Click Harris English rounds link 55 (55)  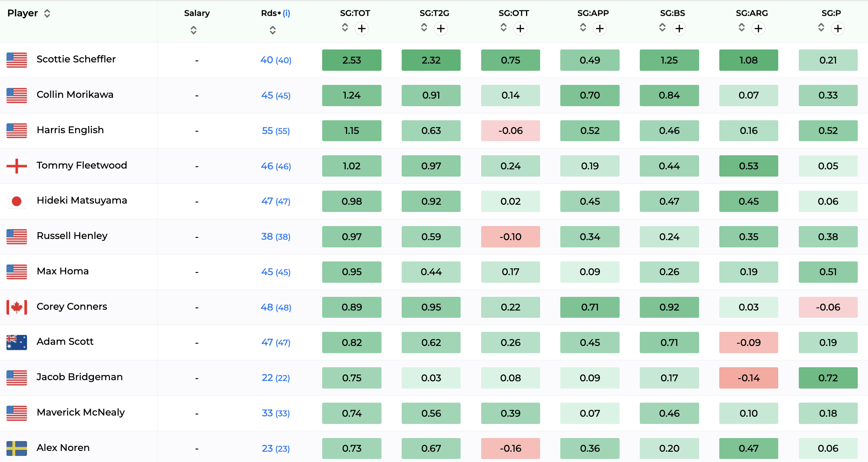pos(276,131)
